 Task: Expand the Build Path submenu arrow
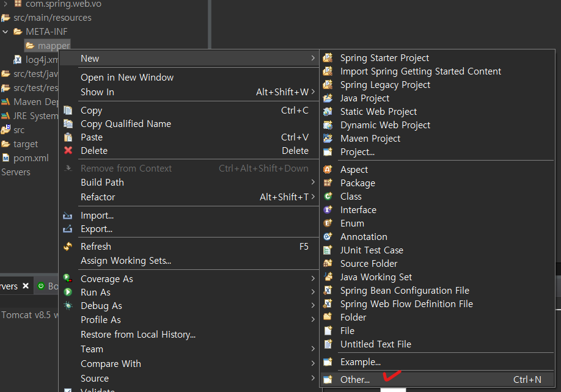tap(313, 182)
